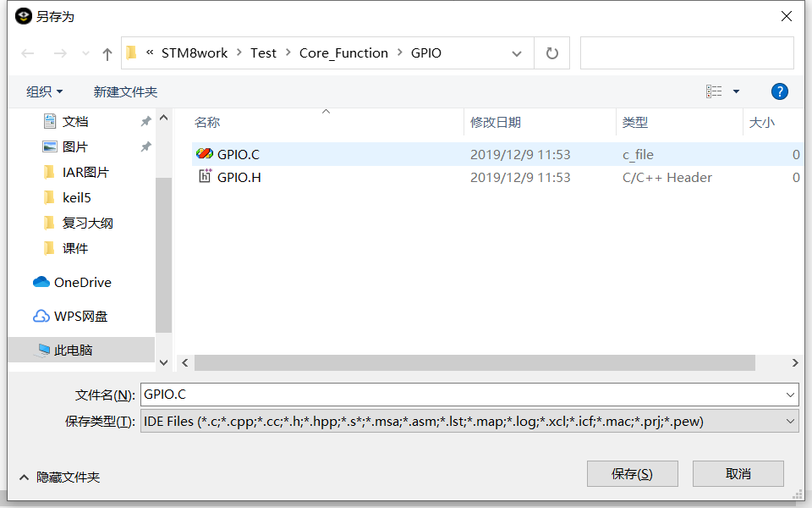Click pin icon next to 文档
812x508 pixels.
(x=146, y=121)
